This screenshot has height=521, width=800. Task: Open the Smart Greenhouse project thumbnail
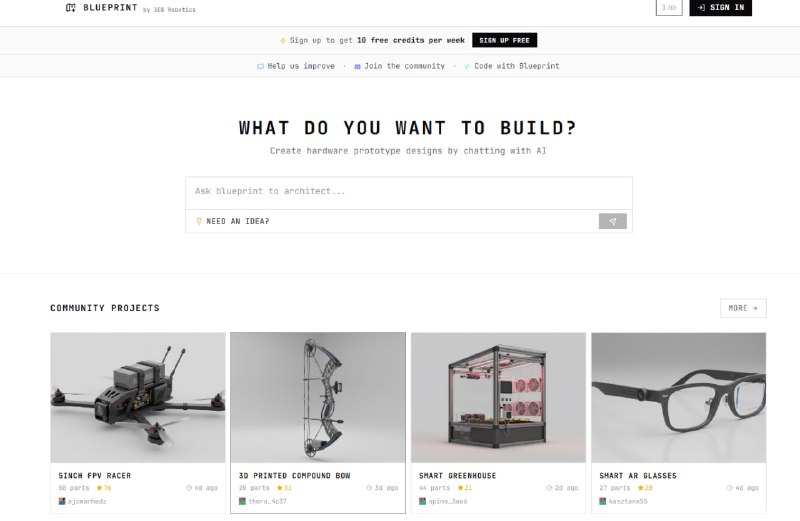[498, 398]
